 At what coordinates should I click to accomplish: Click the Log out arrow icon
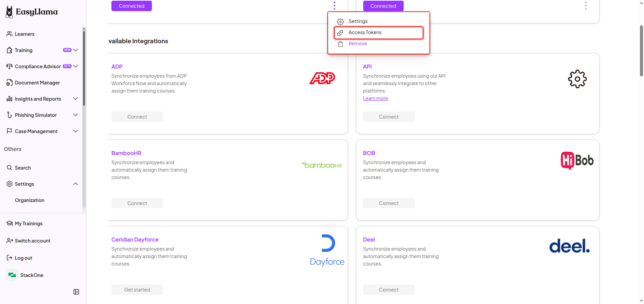[x=9, y=258]
